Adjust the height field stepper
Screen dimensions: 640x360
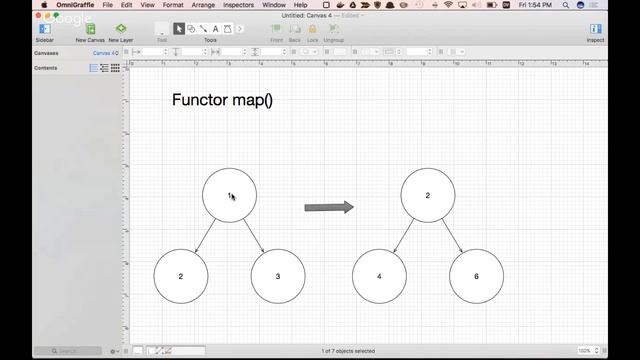coord(284,52)
